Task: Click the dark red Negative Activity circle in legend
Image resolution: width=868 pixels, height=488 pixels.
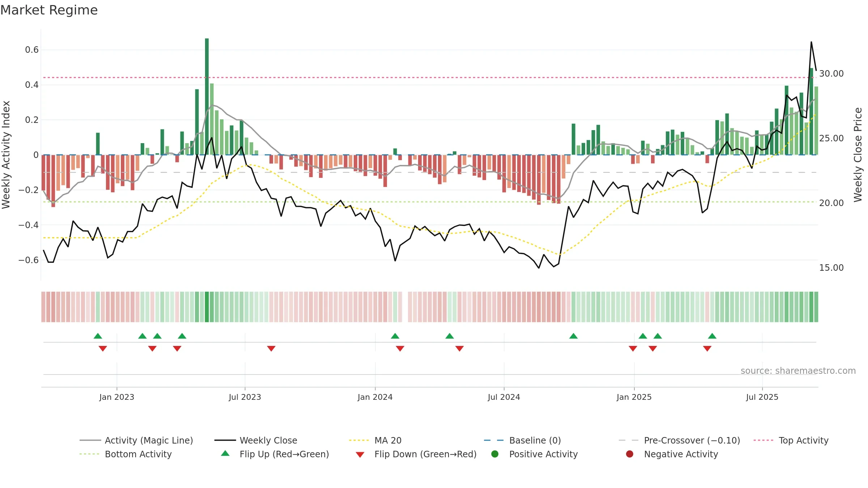Action: 630,454
